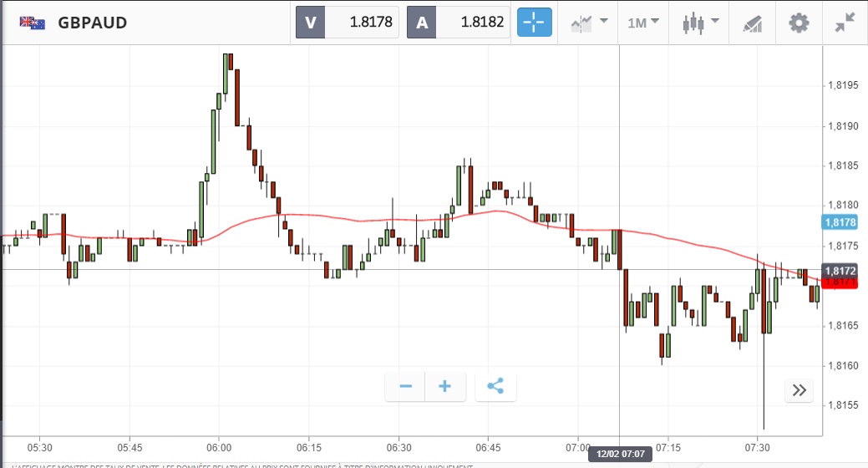Viewport: 868px width, 468px height.
Task: Click the 07:30 time axis label
Action: pos(757,447)
